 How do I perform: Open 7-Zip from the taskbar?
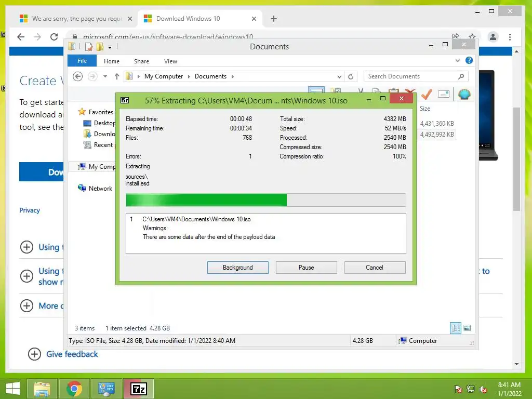[x=138, y=389]
